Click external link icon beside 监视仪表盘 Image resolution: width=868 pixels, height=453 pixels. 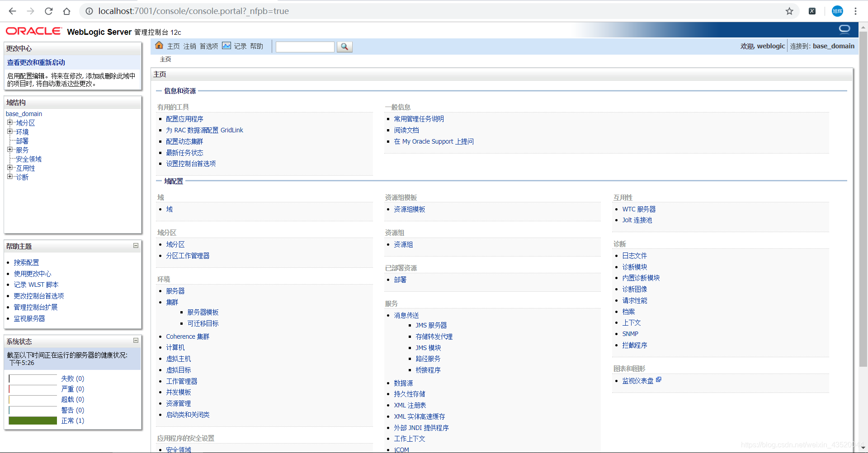(x=659, y=379)
